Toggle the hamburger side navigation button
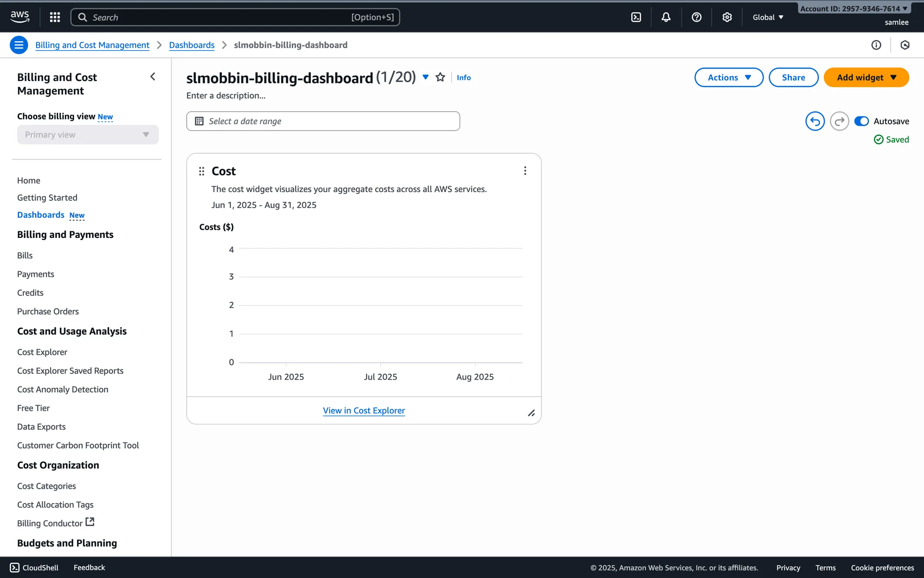This screenshot has width=924, height=578. [x=19, y=45]
